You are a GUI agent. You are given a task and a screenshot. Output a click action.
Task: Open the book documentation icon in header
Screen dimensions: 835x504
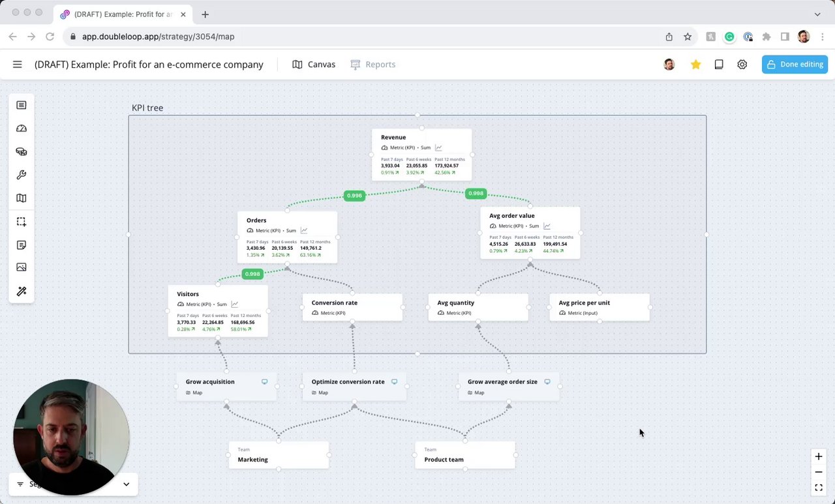pos(719,65)
